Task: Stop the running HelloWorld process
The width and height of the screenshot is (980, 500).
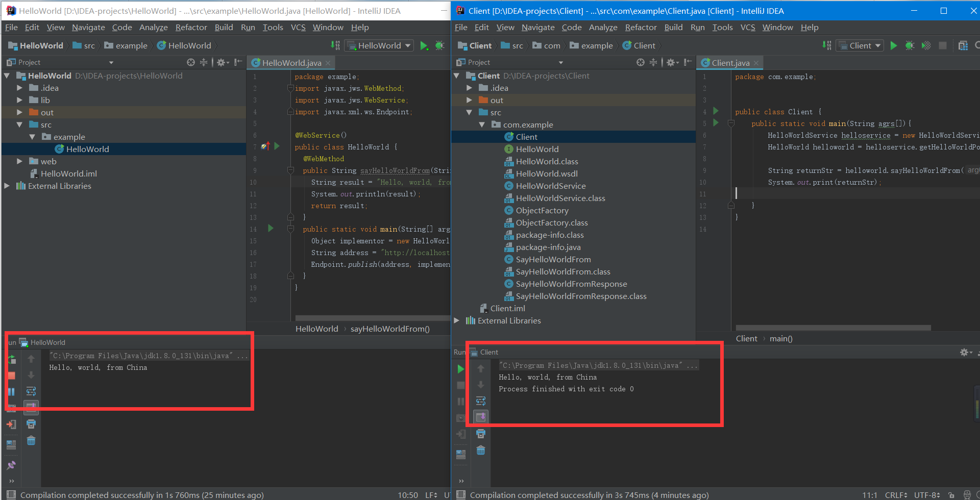Action: 11,376
